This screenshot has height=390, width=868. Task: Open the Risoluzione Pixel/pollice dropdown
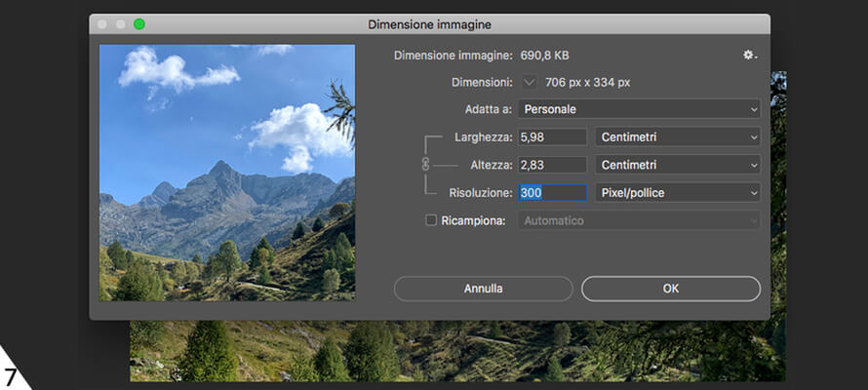(678, 193)
